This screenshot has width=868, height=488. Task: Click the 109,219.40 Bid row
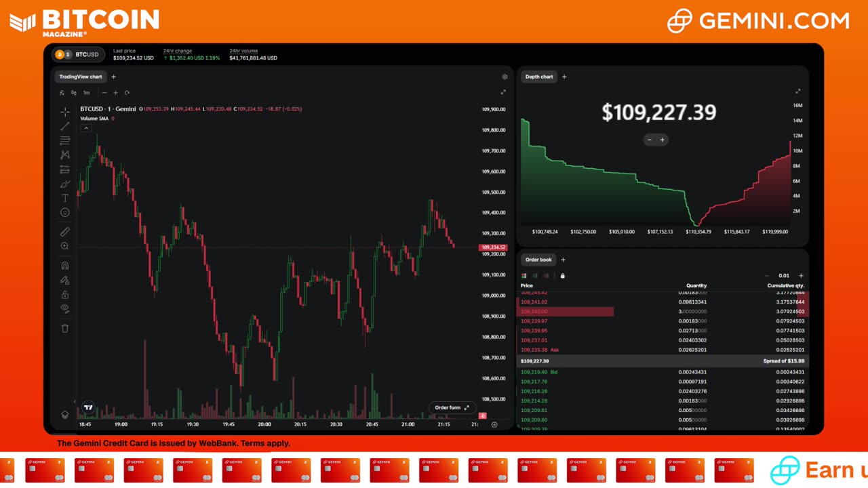coord(663,372)
